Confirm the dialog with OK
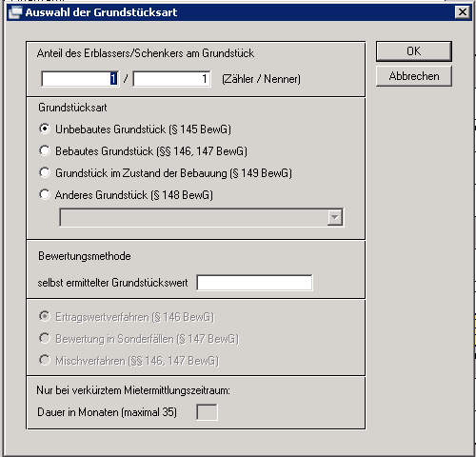 point(414,51)
